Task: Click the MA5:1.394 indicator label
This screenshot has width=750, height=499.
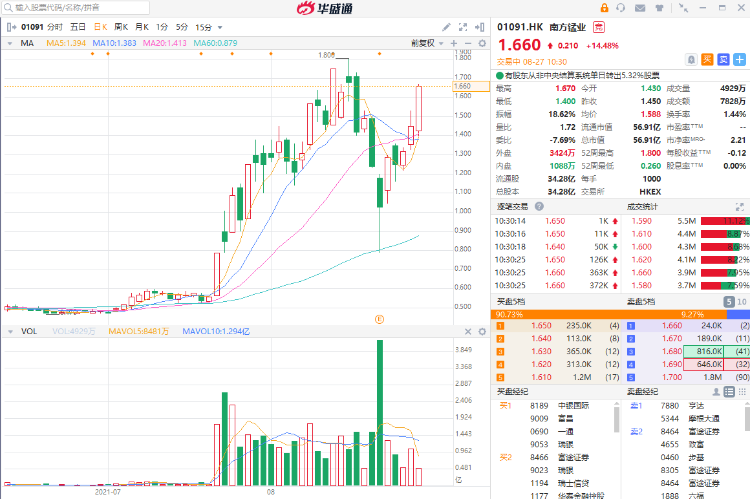Action: point(66,43)
